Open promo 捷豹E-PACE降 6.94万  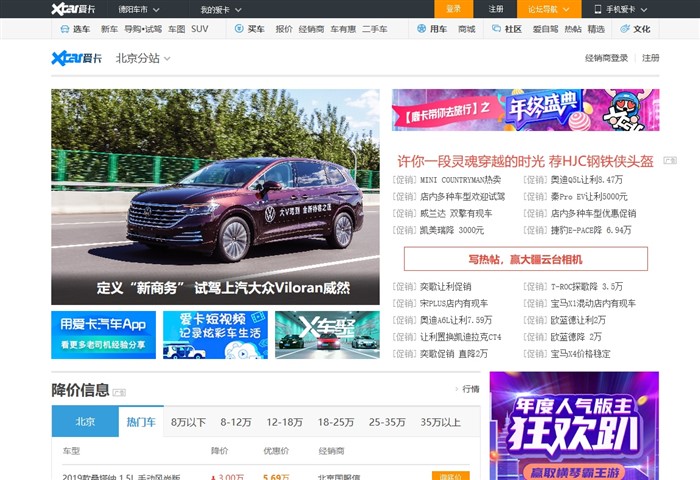[x=591, y=230]
